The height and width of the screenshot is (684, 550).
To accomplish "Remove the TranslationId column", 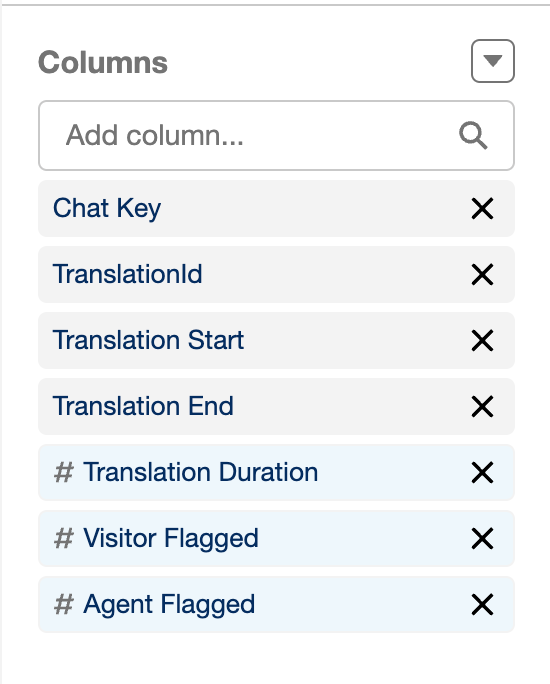I will coord(482,274).
